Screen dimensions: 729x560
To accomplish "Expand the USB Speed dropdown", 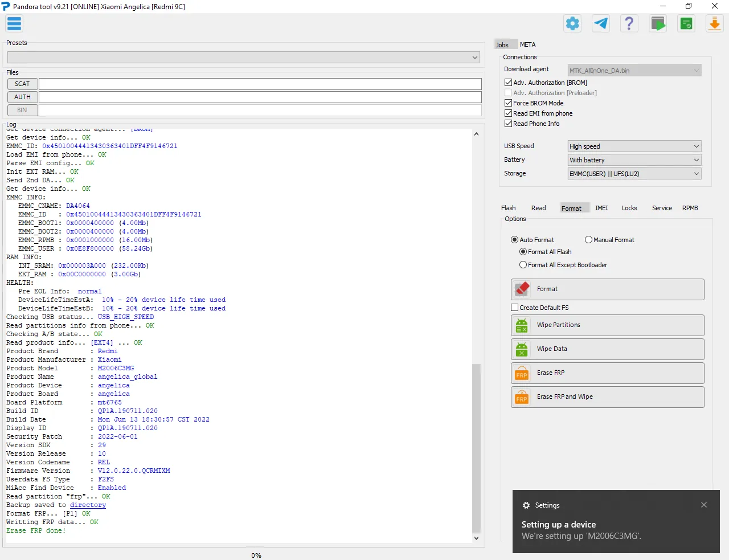I will click(634, 146).
